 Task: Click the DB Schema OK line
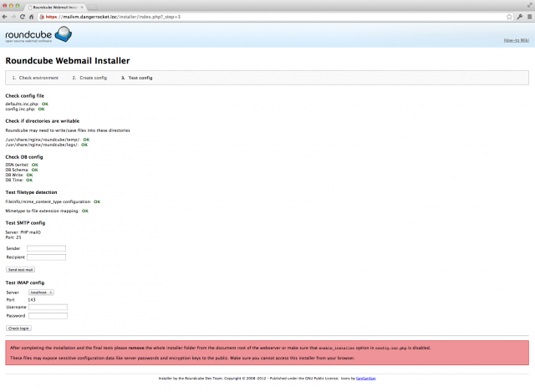pos(22,170)
